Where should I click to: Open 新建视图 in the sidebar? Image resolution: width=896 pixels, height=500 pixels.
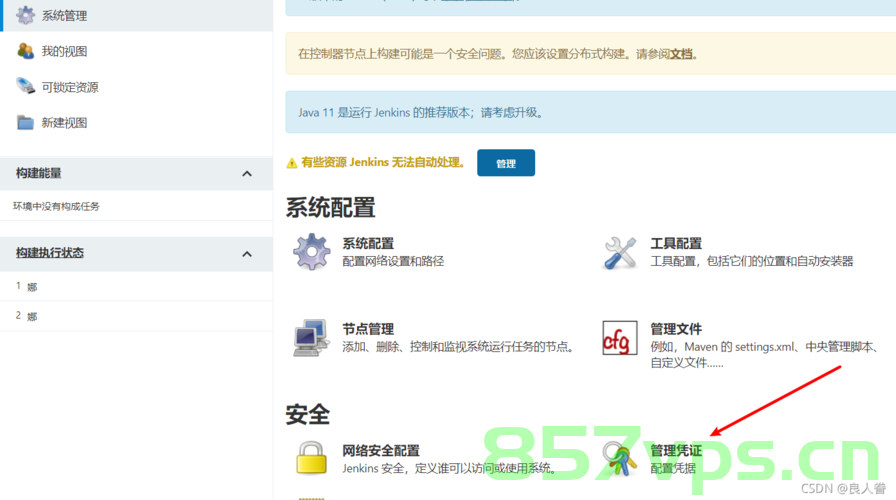64,123
